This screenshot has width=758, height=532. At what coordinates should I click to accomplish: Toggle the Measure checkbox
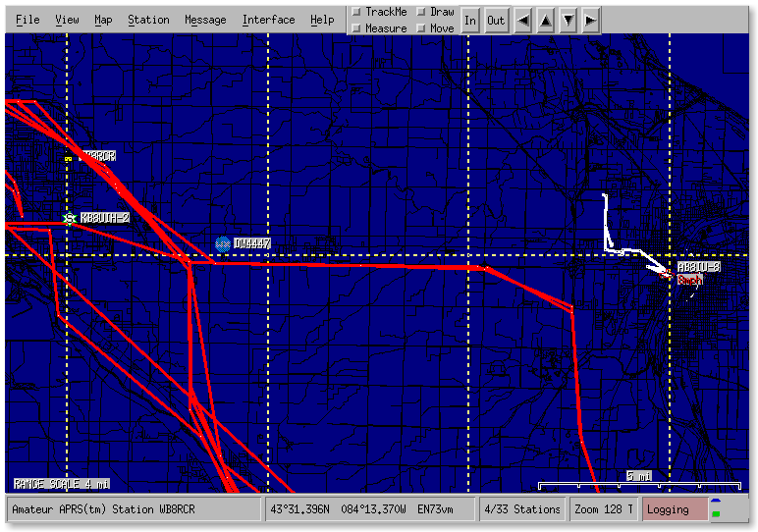[355, 28]
